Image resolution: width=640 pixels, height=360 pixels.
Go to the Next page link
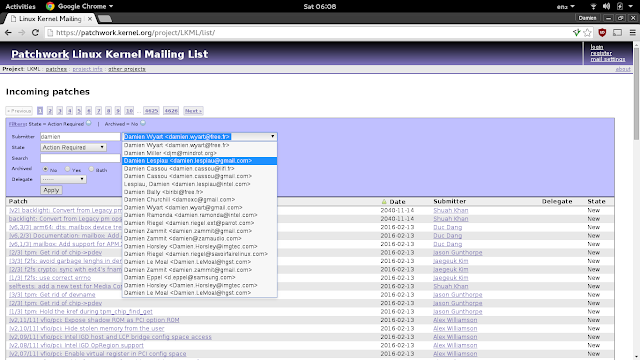[193, 111]
